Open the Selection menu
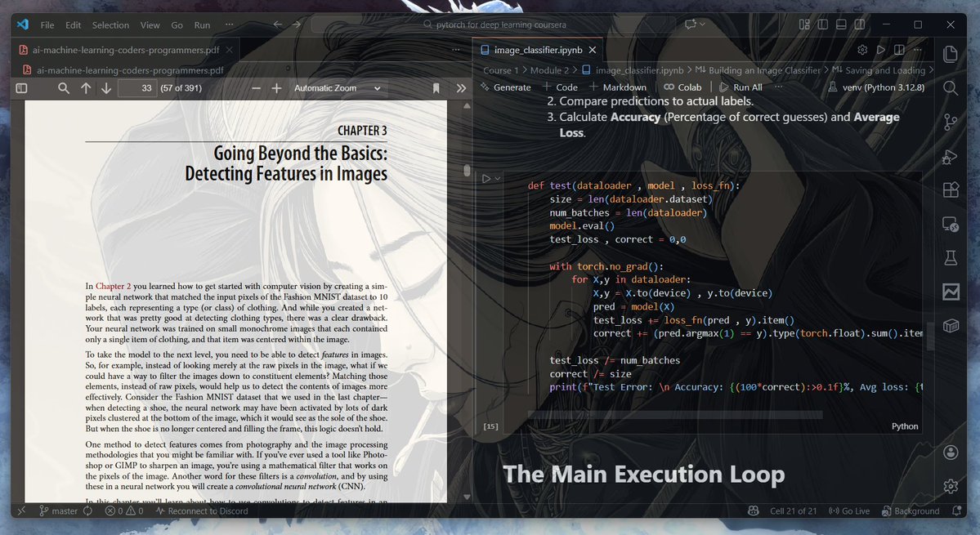Viewport: 980px width, 535px height. (x=110, y=25)
